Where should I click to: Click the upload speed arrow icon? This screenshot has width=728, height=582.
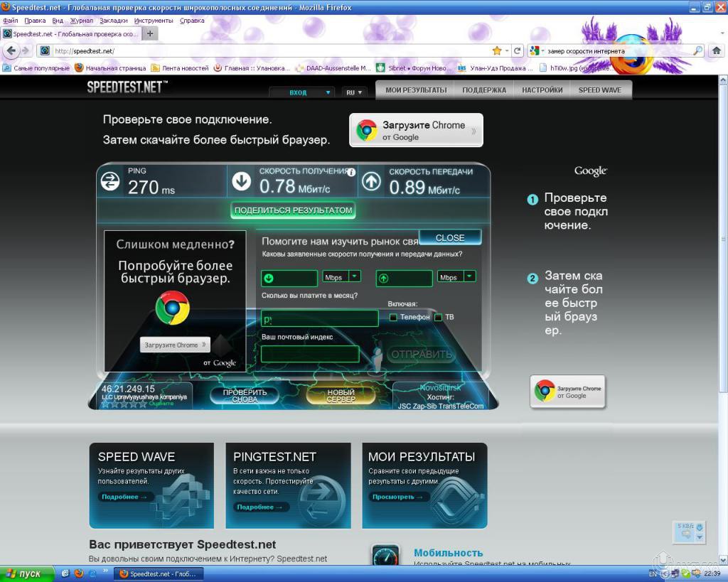click(370, 182)
